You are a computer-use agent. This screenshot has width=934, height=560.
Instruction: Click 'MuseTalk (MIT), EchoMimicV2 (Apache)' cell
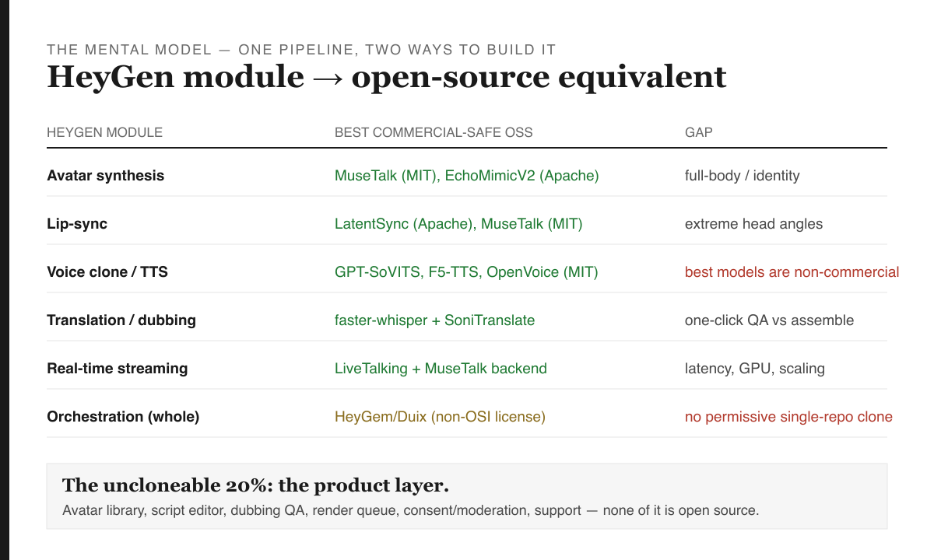(x=467, y=176)
